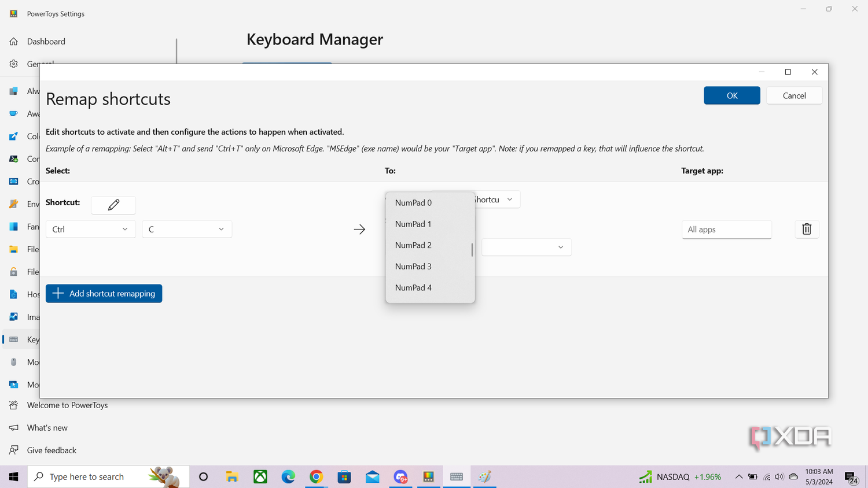This screenshot has width=868, height=488.
Task: Open the taskbar clock and calendar
Action: tap(819, 476)
